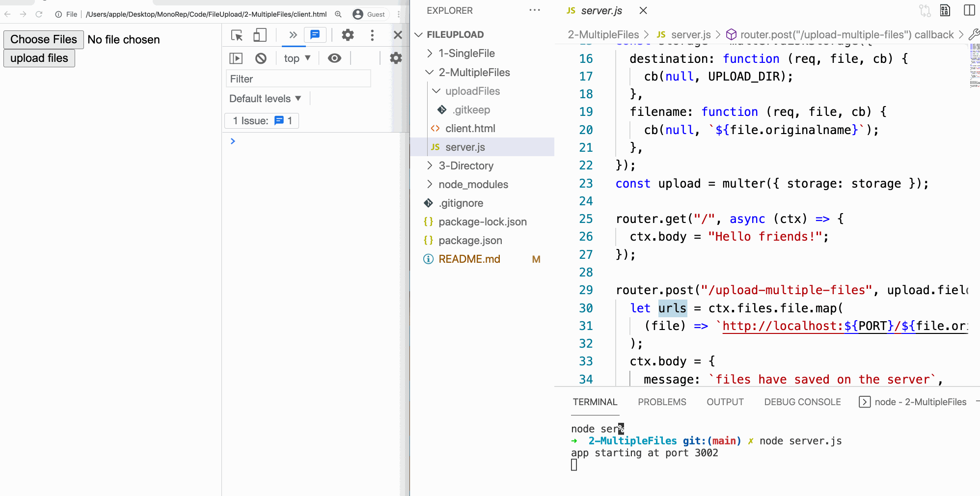The height and width of the screenshot is (496, 980).
Task: Click 2-MultipleFiles in the breadcrumb
Action: pyautogui.click(x=603, y=34)
